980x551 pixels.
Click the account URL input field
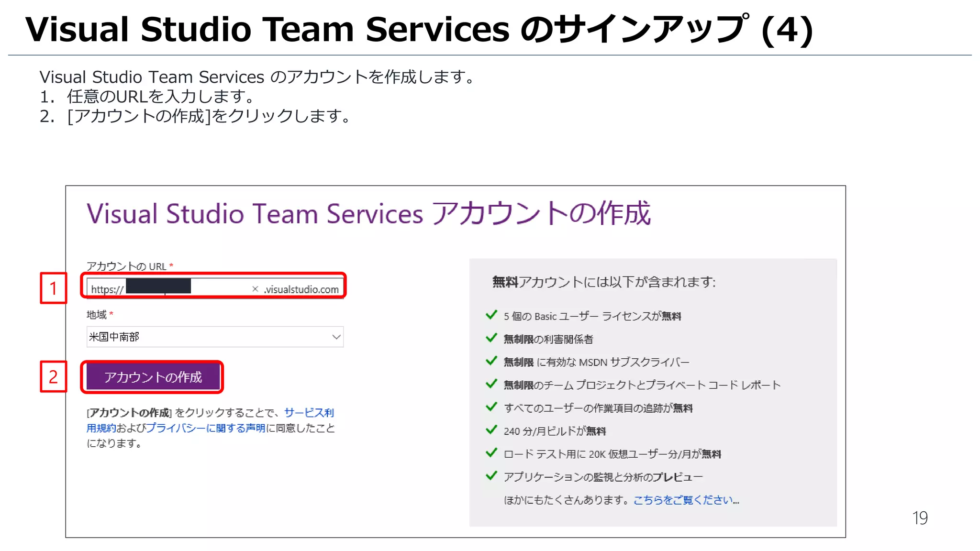pyautogui.click(x=215, y=288)
